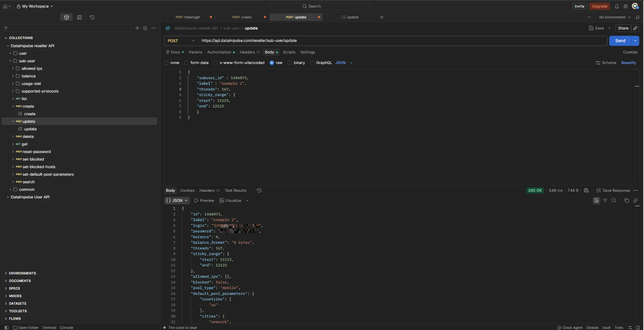Copy response link icon at far right
Image resolution: width=644 pixels, height=330 pixels.
coord(636,201)
